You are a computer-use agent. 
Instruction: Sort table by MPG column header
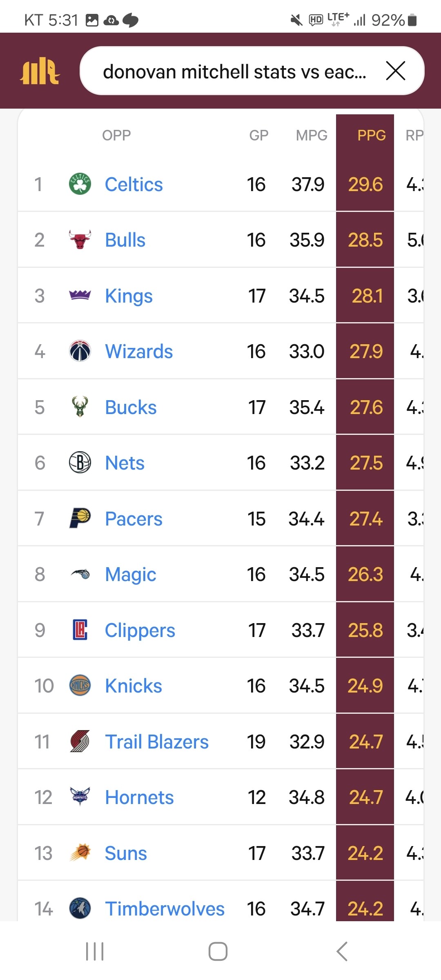[312, 135]
